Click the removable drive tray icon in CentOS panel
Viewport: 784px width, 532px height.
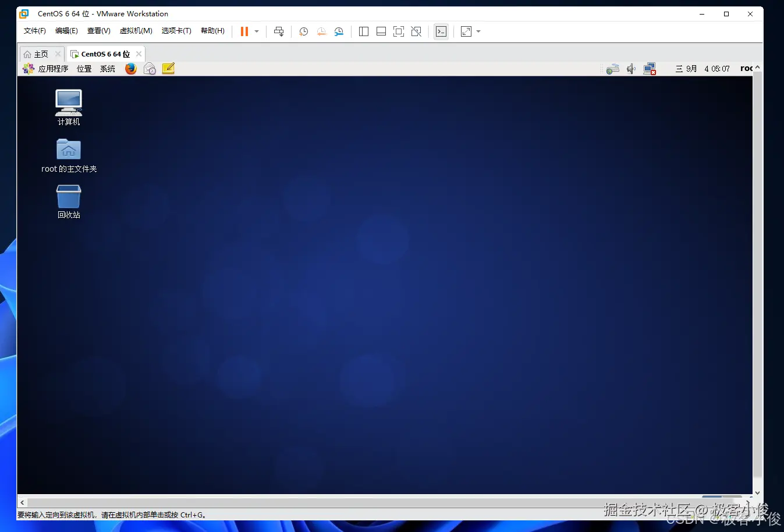coord(612,69)
